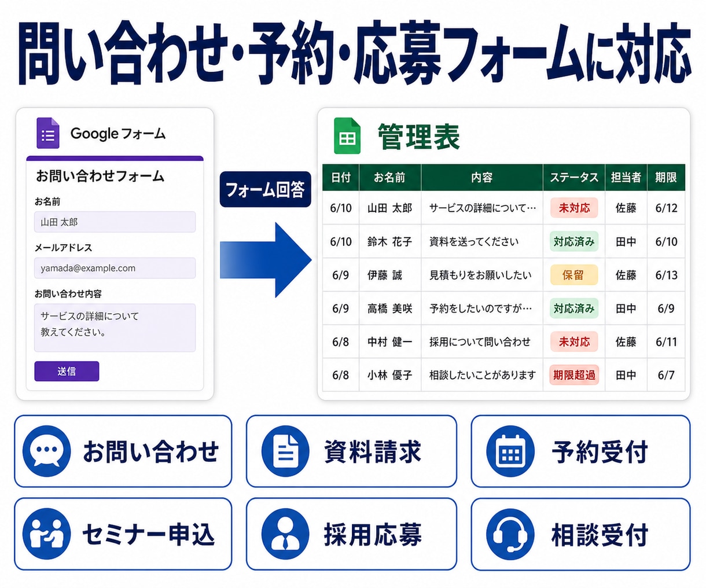The width and height of the screenshot is (706, 588).
Task: Click the ステータス column header
Action: pos(573,178)
